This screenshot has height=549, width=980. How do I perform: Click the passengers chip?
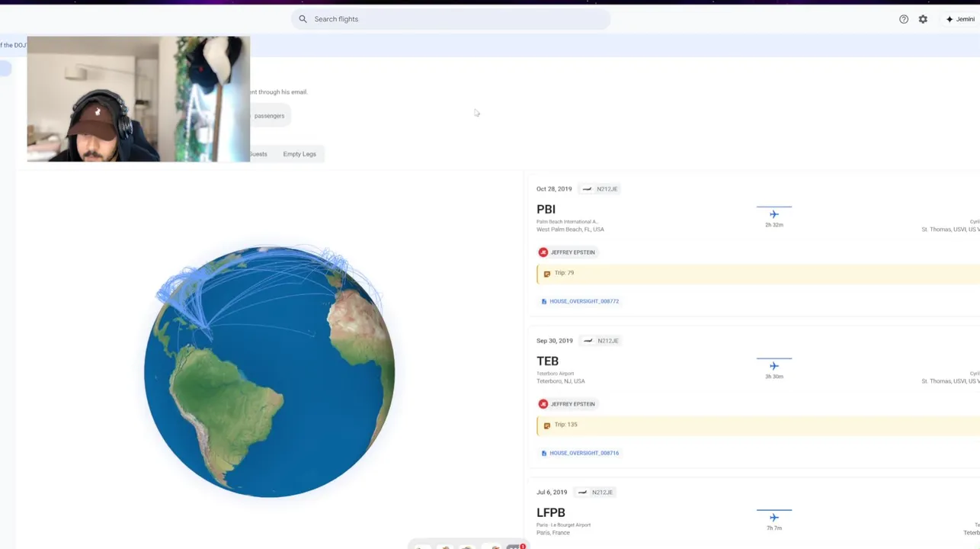click(269, 116)
